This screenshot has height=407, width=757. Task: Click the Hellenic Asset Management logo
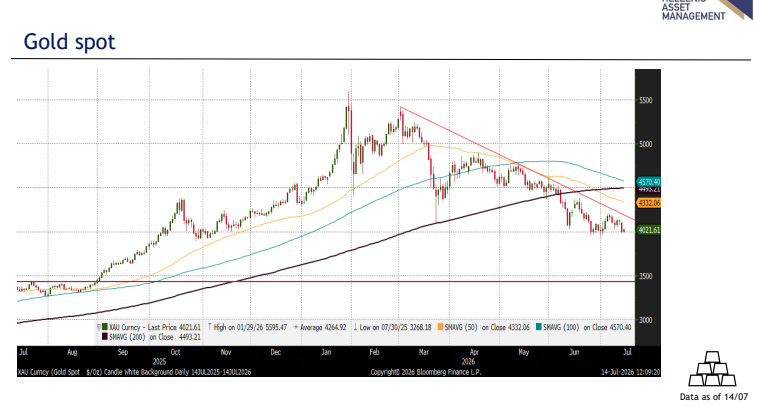[x=706, y=10]
